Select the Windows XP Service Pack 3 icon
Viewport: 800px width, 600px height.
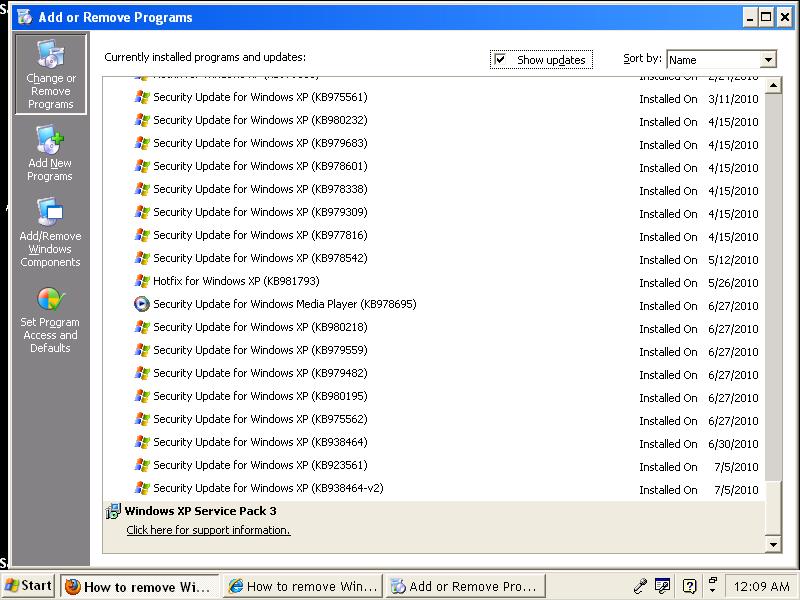(x=113, y=511)
